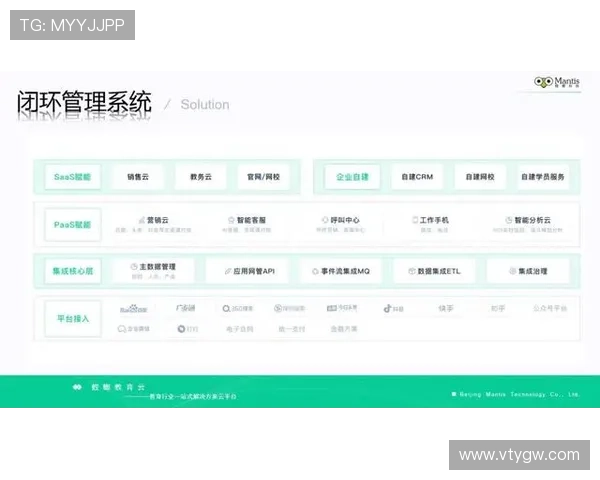Viewport: 600px width, 480px height.
Task: Click the 教育行业一站式解决方案云平台 footer tagline
Action: tap(192, 397)
